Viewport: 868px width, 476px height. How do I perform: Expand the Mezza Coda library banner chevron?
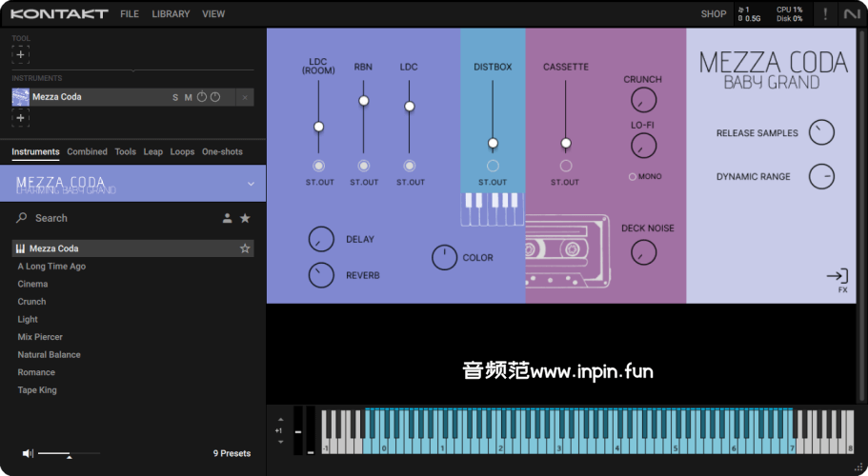pyautogui.click(x=251, y=184)
